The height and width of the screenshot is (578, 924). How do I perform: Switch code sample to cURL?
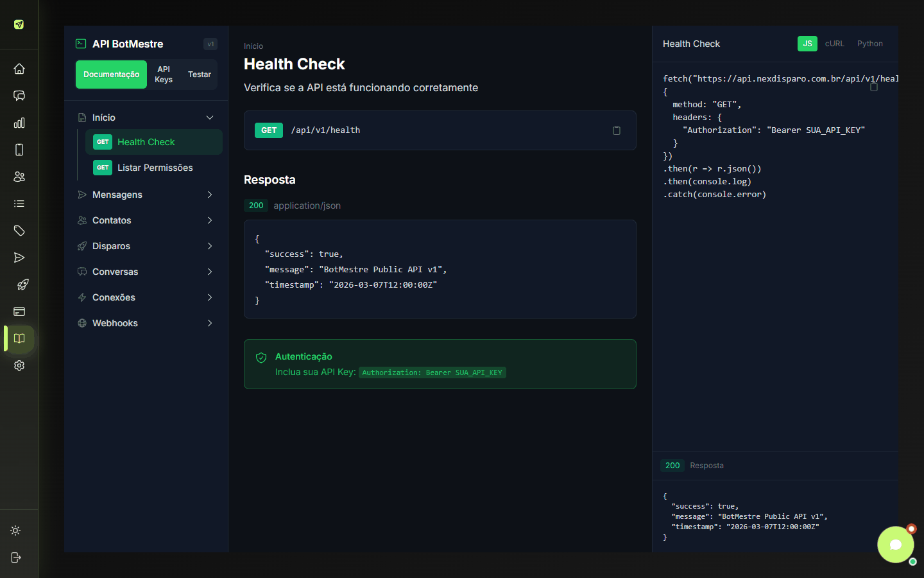pyautogui.click(x=834, y=44)
